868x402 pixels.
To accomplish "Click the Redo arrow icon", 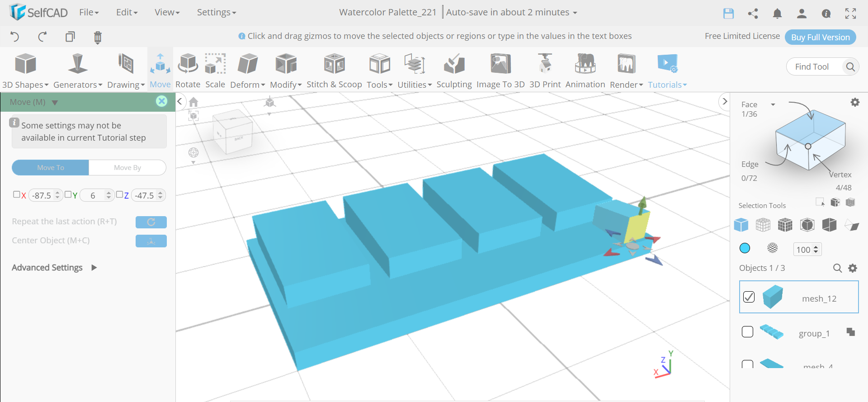I will [x=42, y=37].
